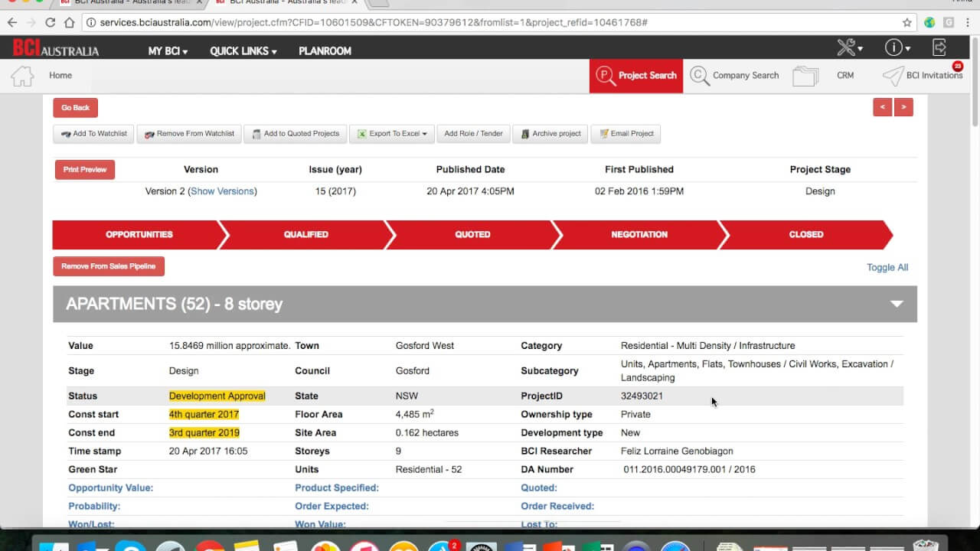Click the Published Date 20 Apr 2017 4:05PM

point(470,191)
